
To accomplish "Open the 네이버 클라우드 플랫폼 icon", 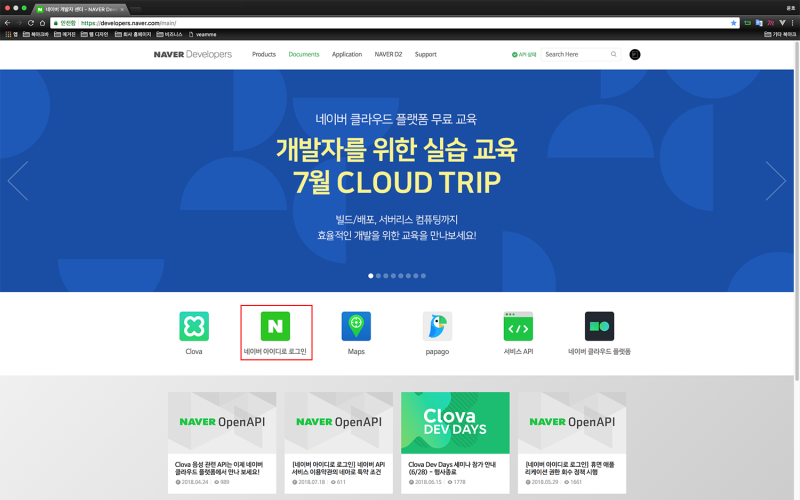I will click(x=599, y=326).
